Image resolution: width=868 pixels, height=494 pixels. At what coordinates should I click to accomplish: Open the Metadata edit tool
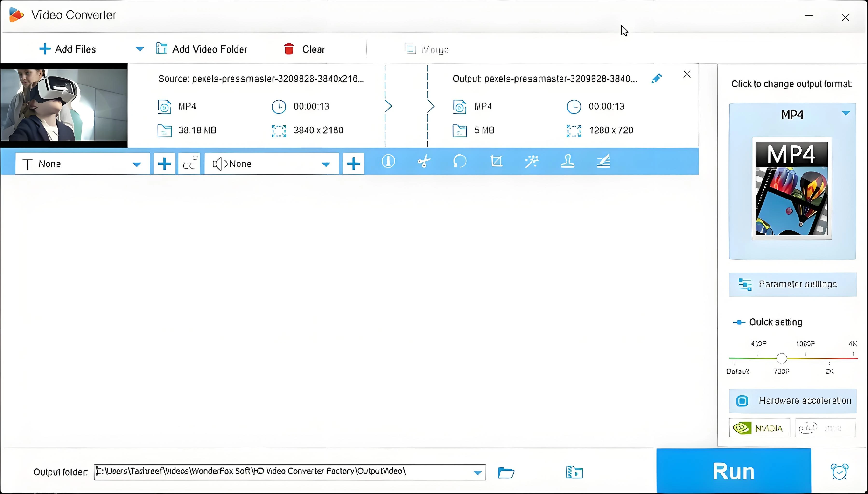[603, 161]
